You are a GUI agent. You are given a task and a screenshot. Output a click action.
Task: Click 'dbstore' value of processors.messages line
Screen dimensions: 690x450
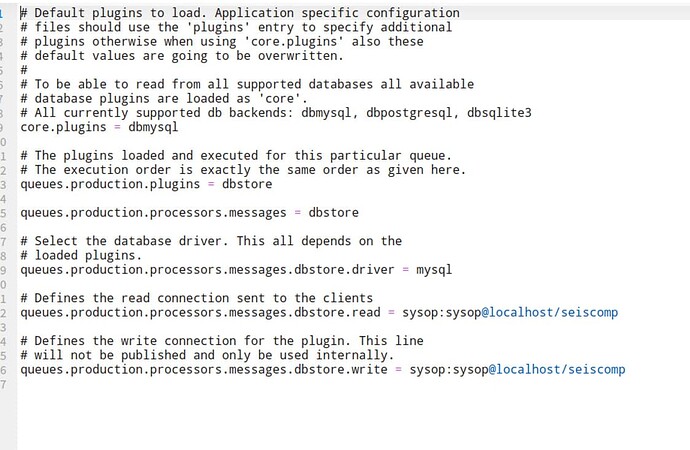333,212
